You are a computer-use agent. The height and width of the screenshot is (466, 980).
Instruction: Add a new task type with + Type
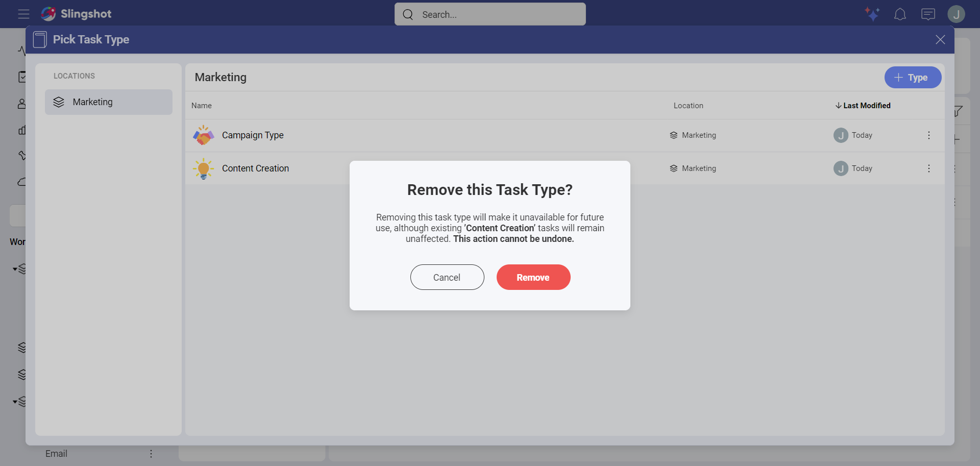[x=913, y=78]
